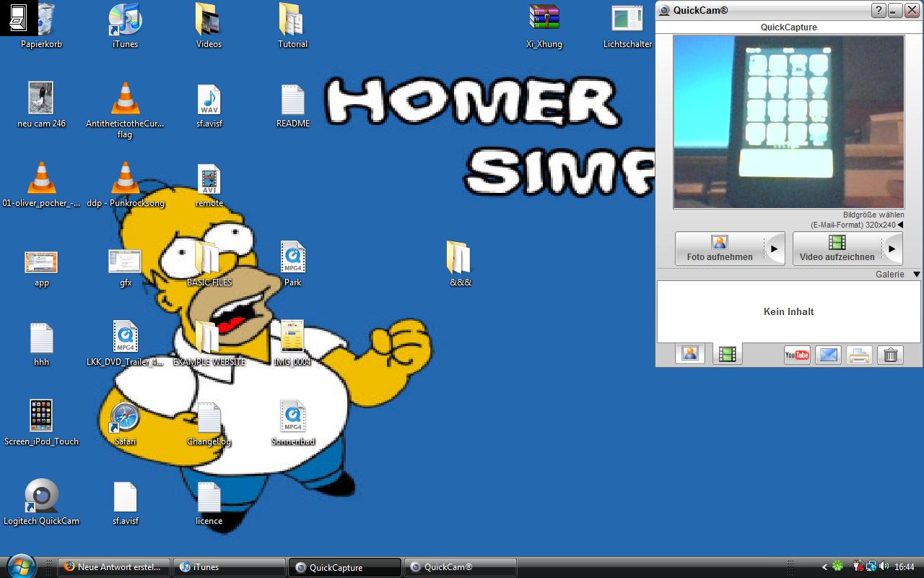Open the iTunes desktop shortcut
The height and width of the screenshot is (578, 924).
click(125, 25)
